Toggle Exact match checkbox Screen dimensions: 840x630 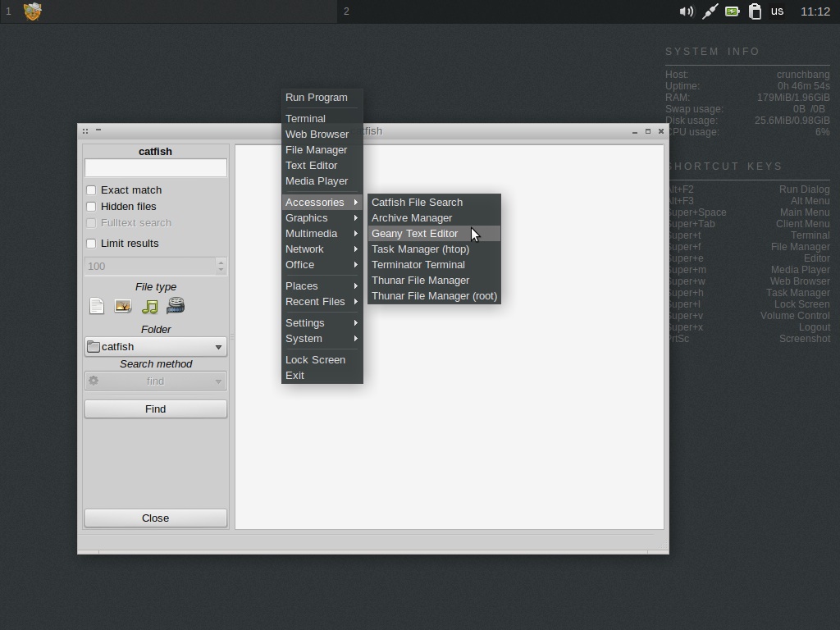(91, 190)
